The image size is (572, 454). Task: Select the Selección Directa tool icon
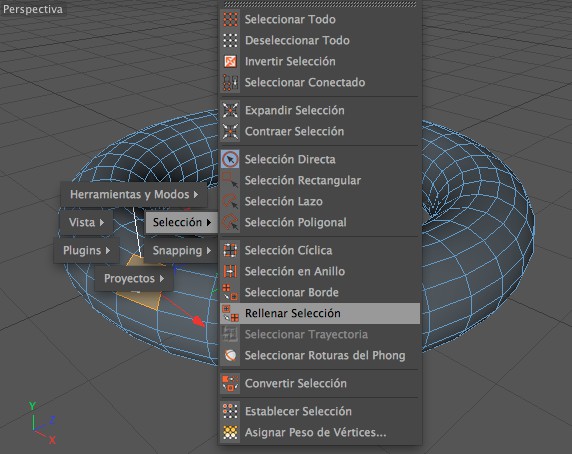click(230, 159)
